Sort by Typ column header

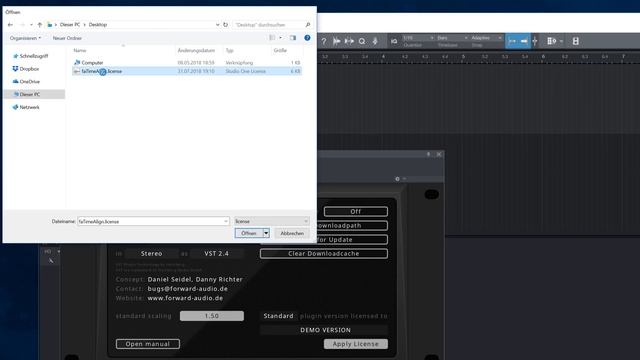pyautogui.click(x=230, y=50)
